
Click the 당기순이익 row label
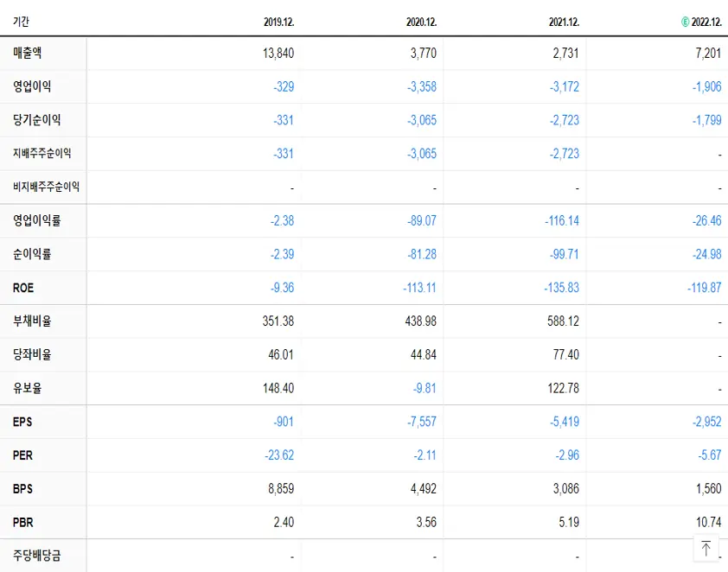(36, 120)
